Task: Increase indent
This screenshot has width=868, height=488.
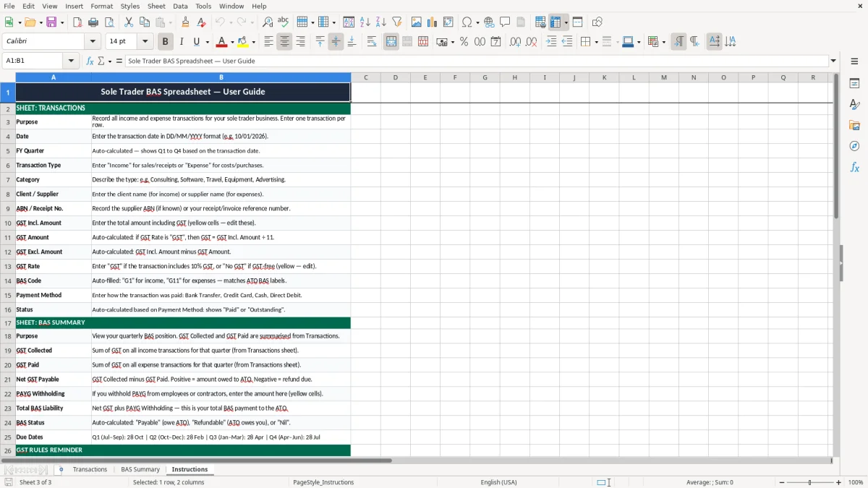Action: point(551,42)
